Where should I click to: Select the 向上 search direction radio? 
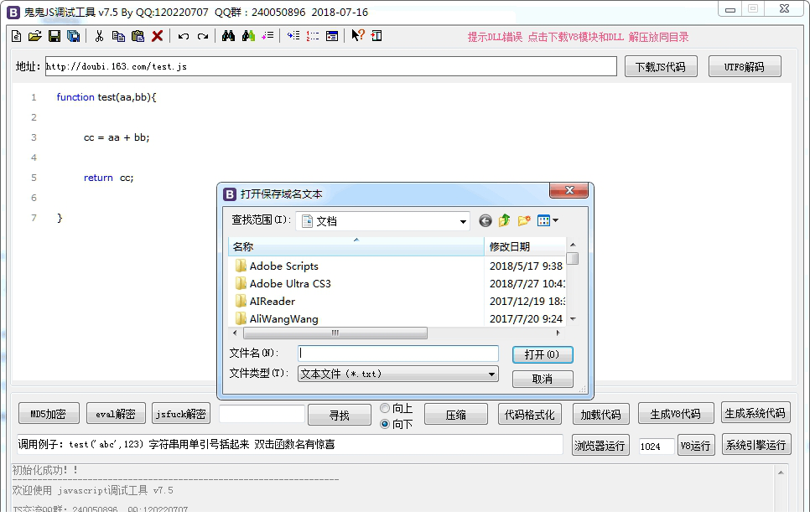tap(385, 408)
